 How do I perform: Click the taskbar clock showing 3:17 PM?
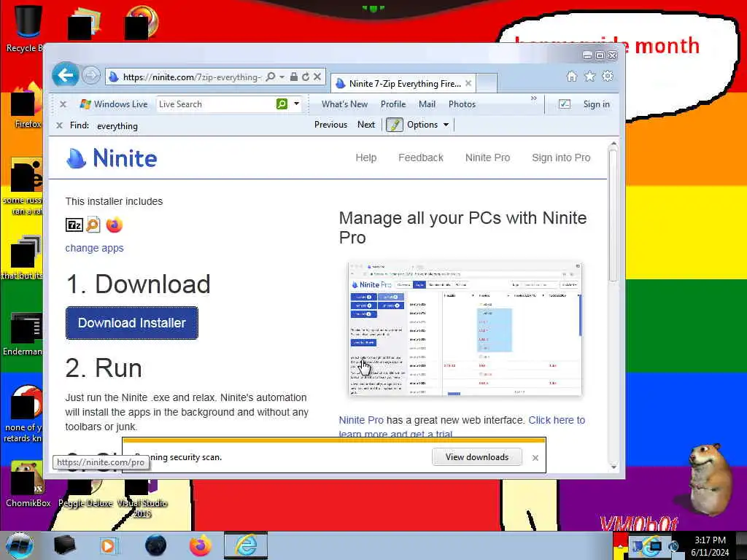coord(710,546)
